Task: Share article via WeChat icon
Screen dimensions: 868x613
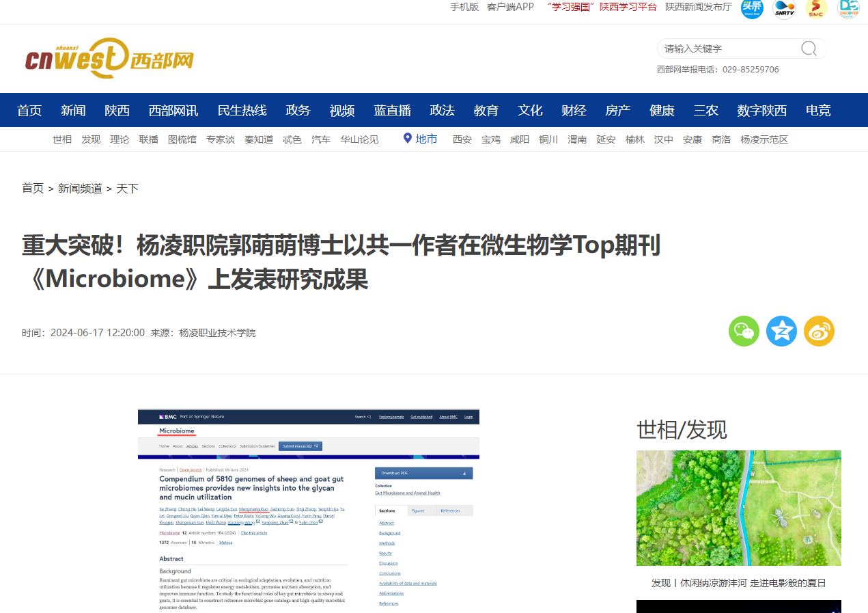Action: 744,331
